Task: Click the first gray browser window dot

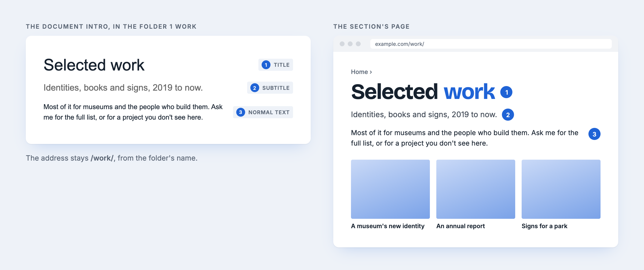Action: tap(342, 44)
